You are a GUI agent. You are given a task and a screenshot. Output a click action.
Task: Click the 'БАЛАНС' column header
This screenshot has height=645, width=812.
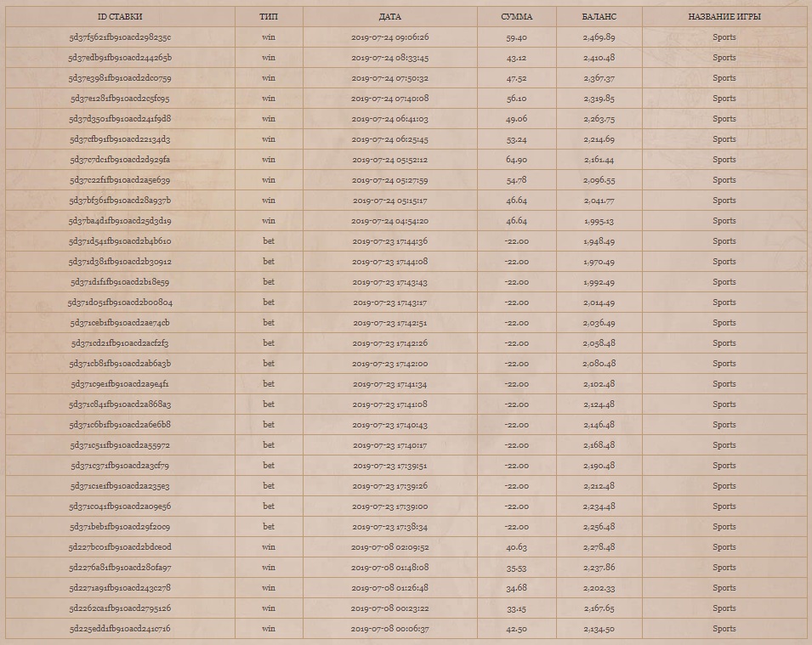tap(599, 16)
